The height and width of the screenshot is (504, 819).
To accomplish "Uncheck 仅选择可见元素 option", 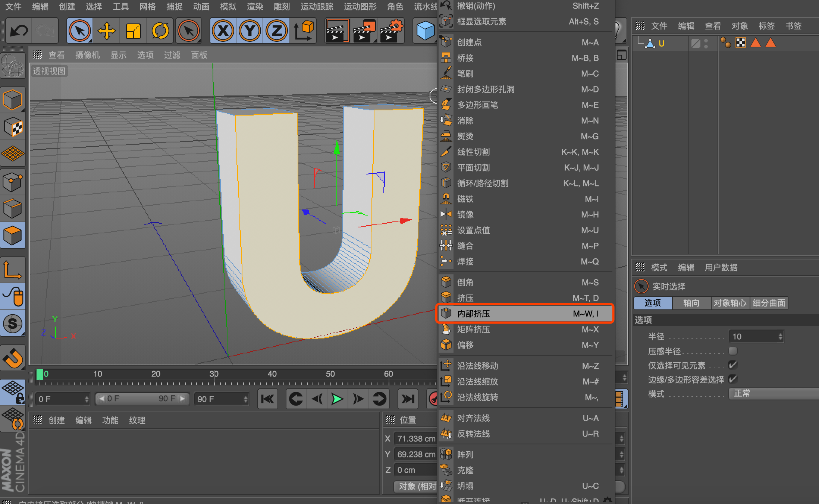I will click(732, 365).
